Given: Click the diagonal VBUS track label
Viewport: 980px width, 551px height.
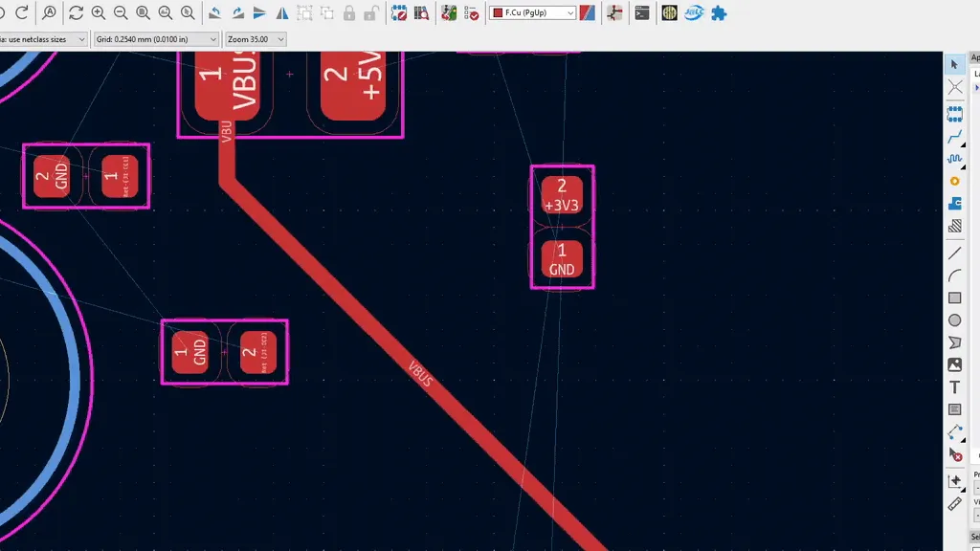Looking at the screenshot, I should [420, 373].
